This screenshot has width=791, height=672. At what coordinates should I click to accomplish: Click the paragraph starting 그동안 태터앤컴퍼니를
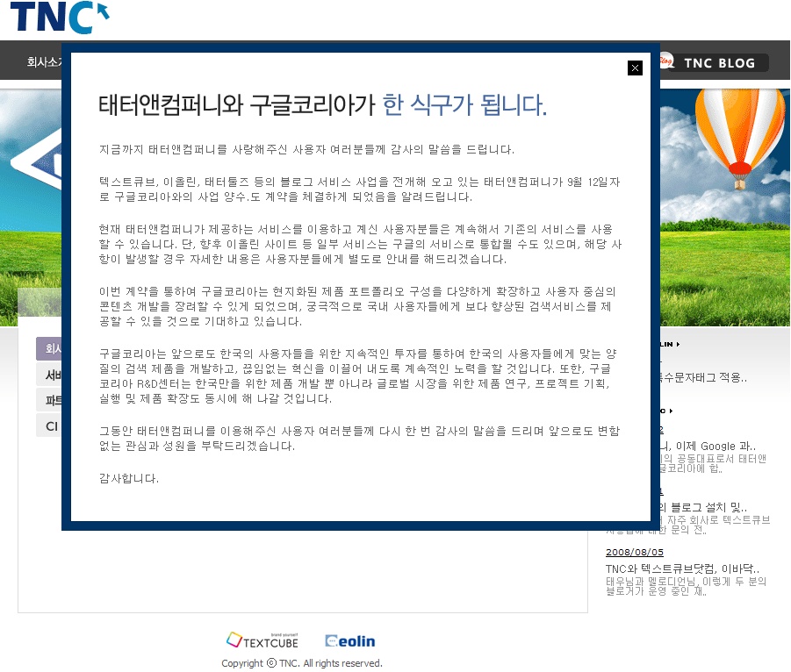360,438
